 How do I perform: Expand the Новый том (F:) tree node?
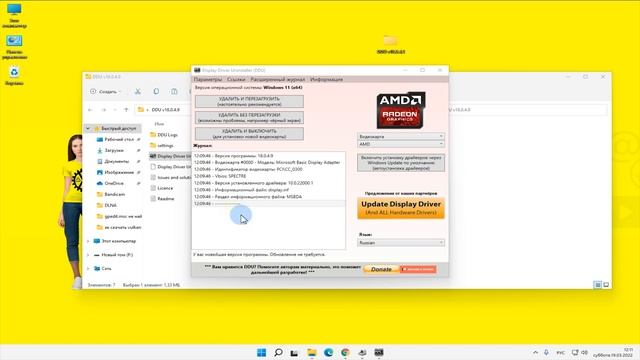[88, 255]
